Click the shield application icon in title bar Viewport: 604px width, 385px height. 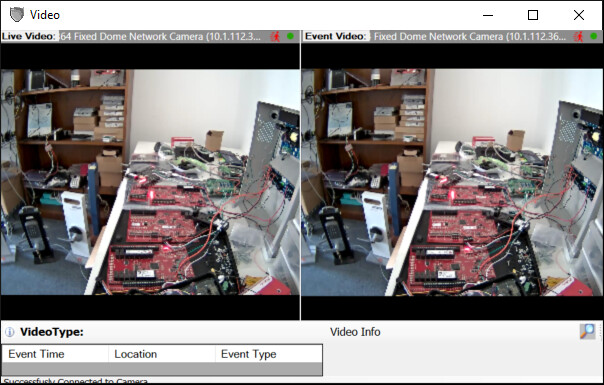tap(17, 15)
